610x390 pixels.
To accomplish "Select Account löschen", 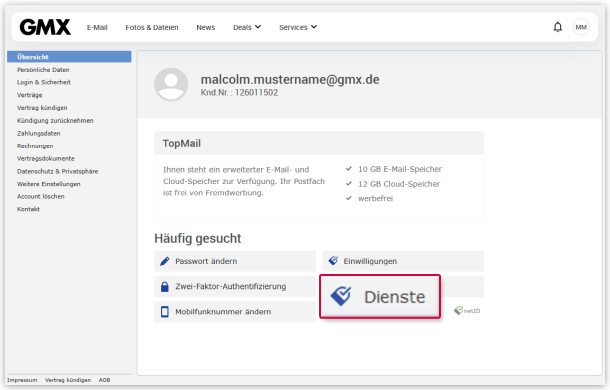I will pos(40,196).
